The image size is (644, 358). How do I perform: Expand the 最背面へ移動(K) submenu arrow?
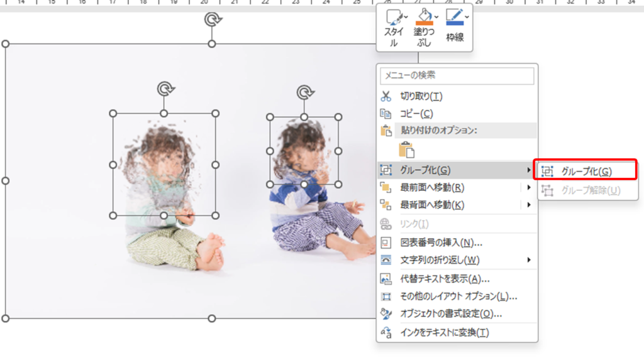528,205
